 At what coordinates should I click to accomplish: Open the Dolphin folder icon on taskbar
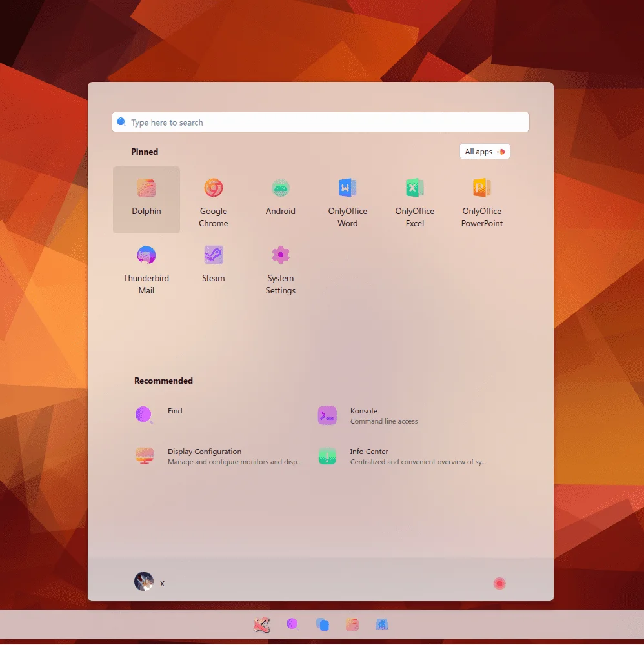352,624
